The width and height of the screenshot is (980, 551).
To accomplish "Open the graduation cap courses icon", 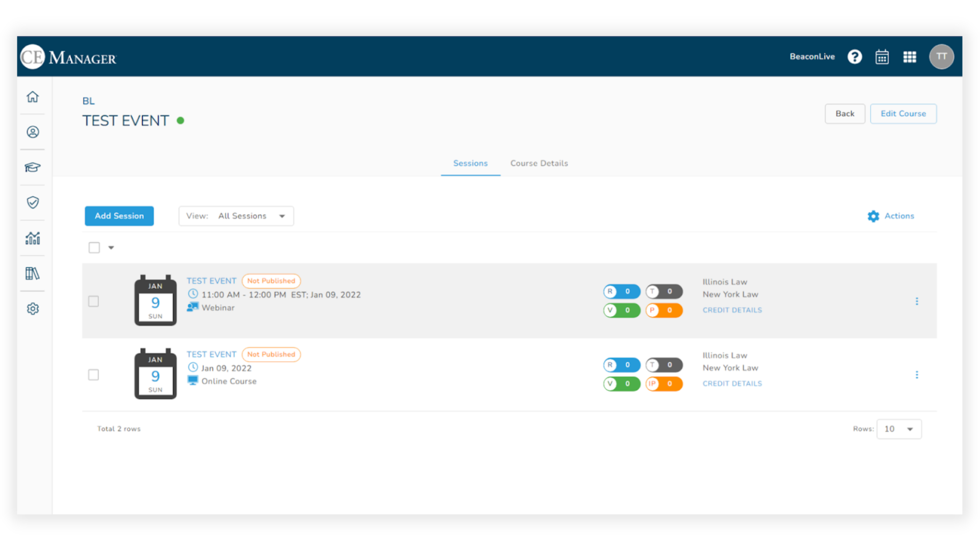I will (x=33, y=166).
